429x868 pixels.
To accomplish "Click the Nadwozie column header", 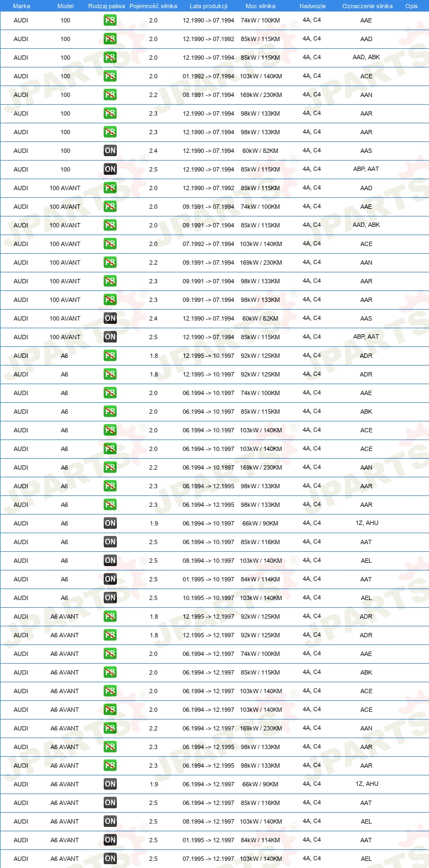I will (x=313, y=6).
